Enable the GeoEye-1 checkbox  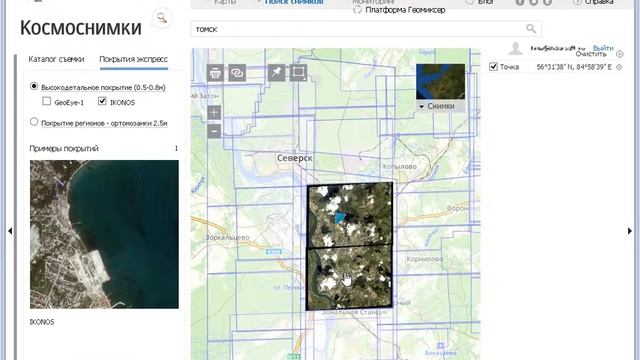coord(47,101)
